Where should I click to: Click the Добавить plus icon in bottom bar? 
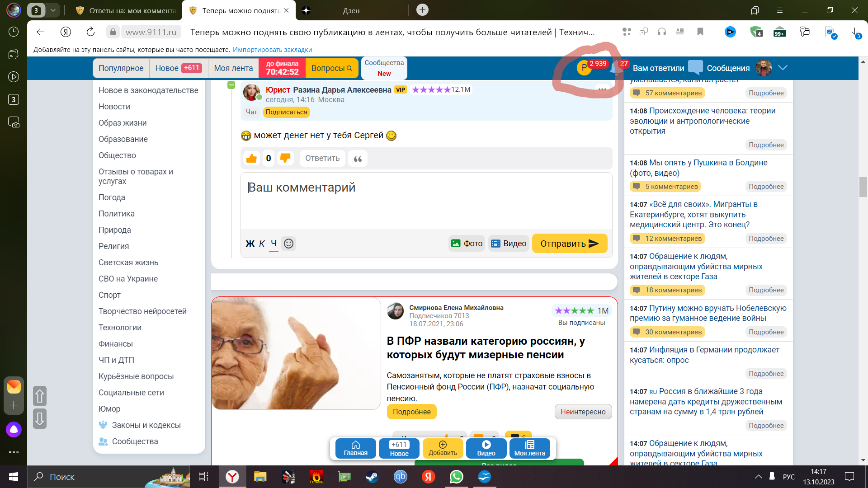pos(443,445)
